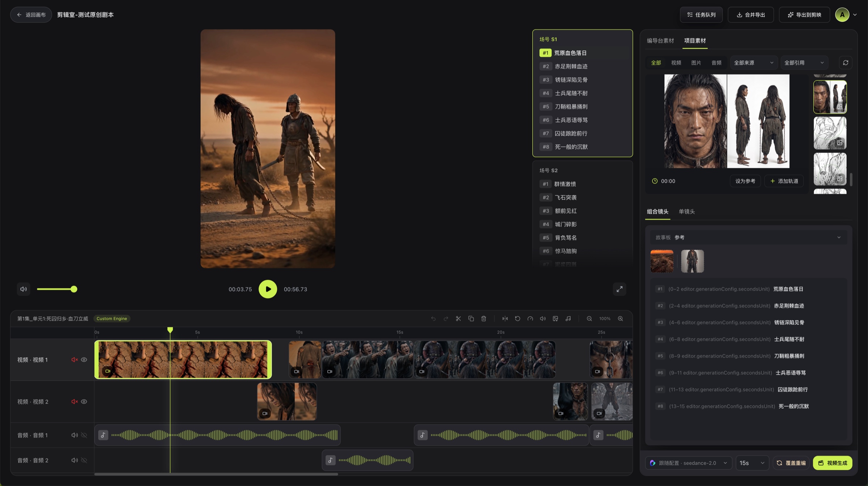Click the rotate counterclockwise icon
The width and height of the screenshot is (868, 486).
point(518,319)
